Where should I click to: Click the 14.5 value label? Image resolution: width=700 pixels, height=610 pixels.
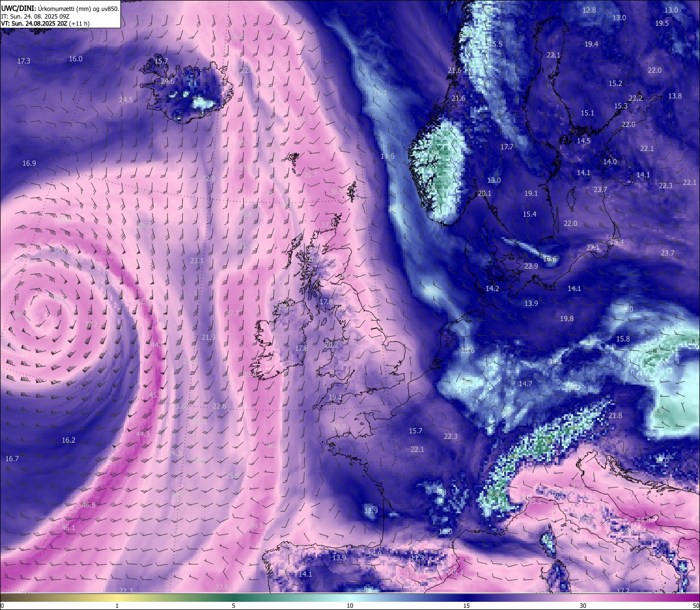click(x=584, y=141)
